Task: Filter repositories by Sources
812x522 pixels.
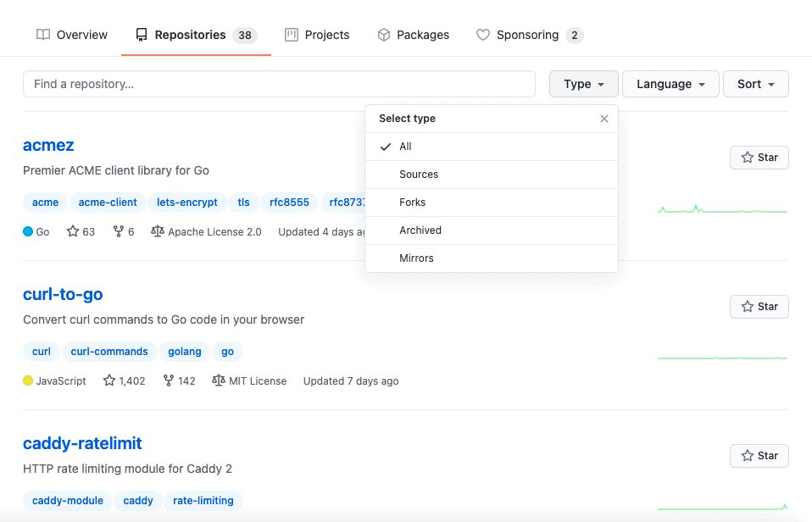Action: tap(419, 175)
